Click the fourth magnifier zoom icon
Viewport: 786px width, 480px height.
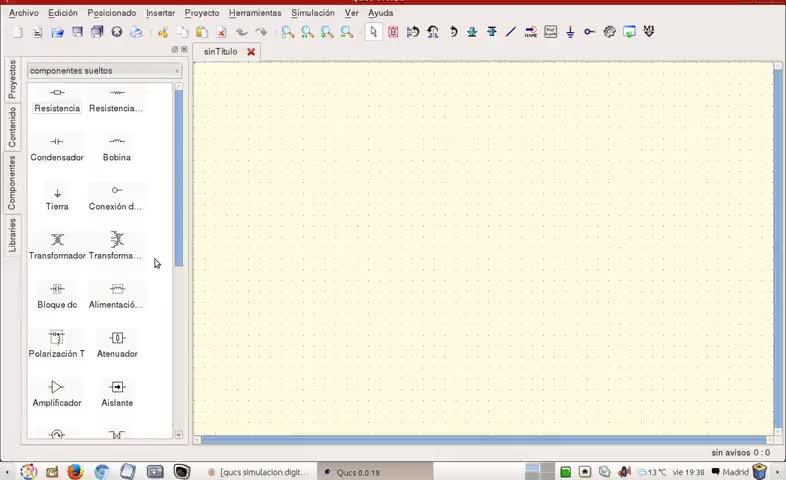[x=346, y=32]
